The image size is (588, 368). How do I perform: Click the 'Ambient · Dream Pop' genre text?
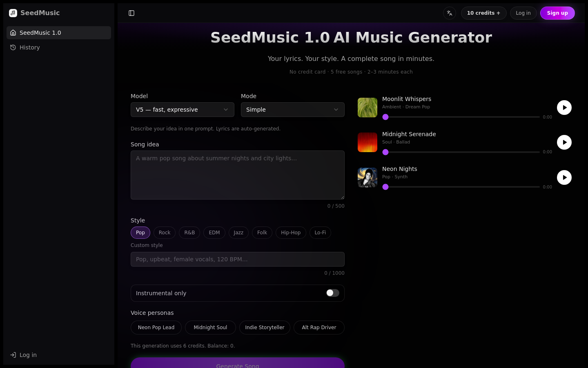(406, 107)
